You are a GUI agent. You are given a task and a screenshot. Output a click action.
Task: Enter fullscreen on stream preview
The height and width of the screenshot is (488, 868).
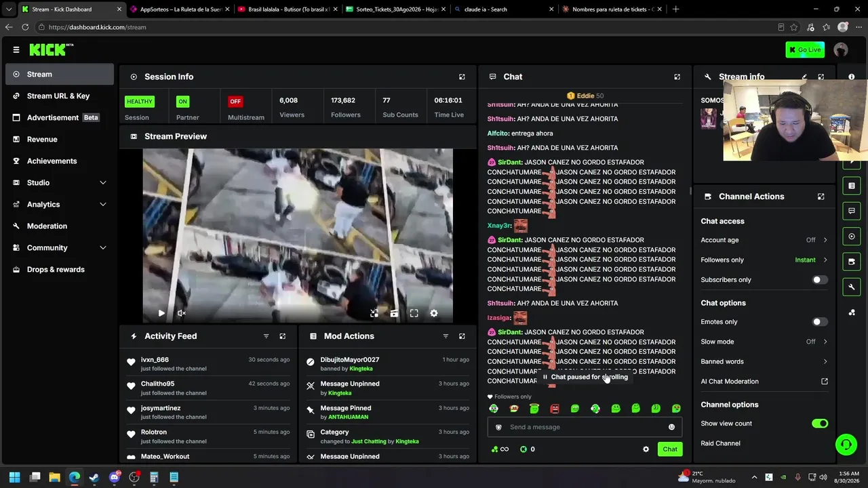pos(414,313)
